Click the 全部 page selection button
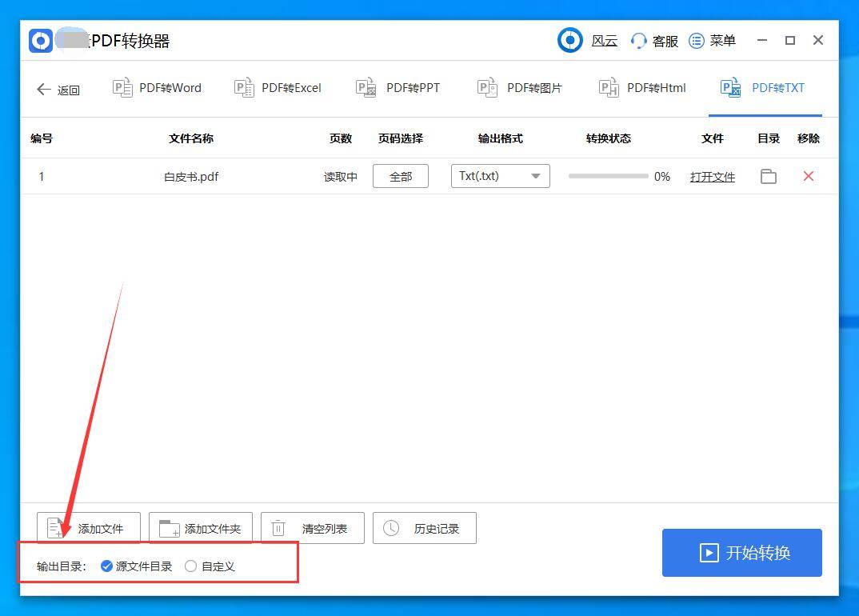This screenshot has width=859, height=616. [401, 177]
